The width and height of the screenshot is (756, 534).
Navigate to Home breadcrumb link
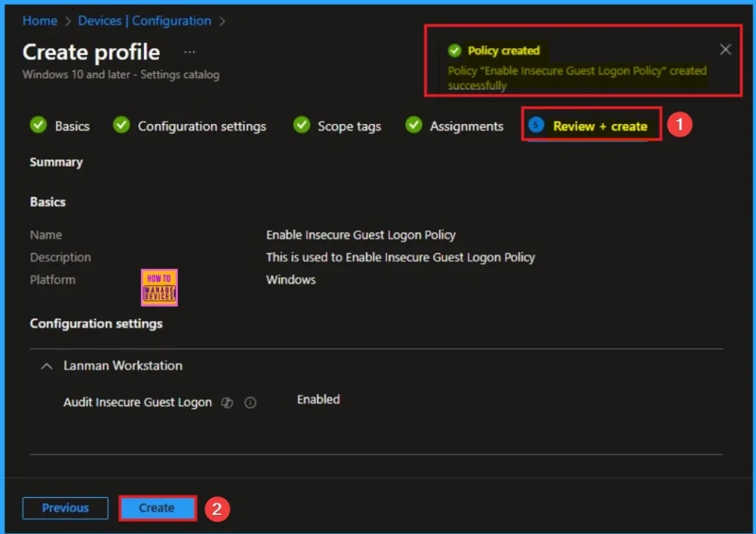click(x=40, y=21)
